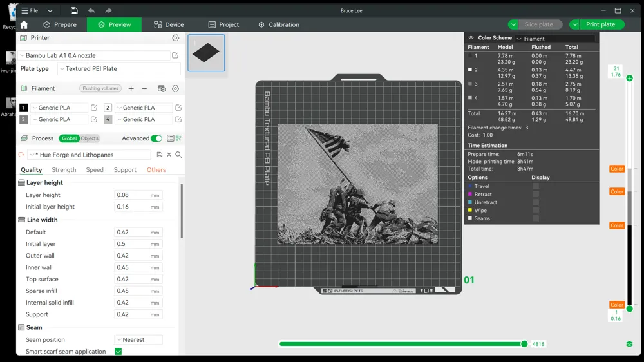Remove a filament with minus icon

[144, 88]
